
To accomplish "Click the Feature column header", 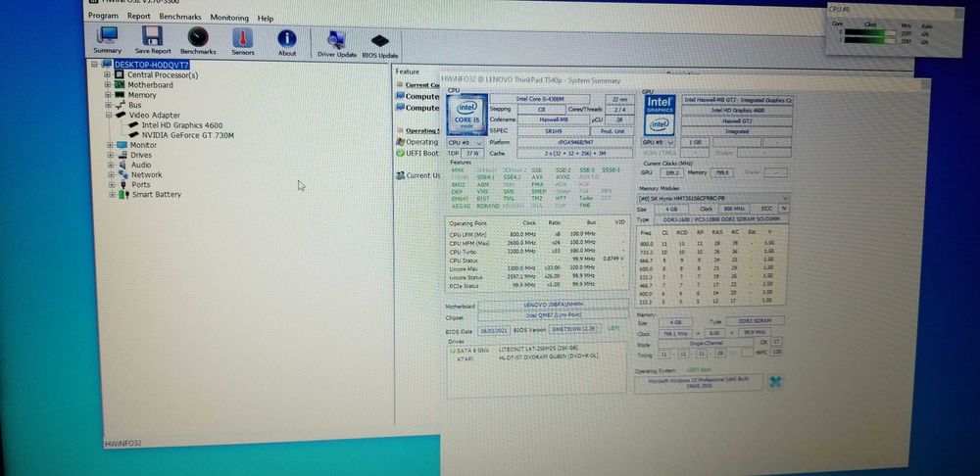I will (408, 71).
